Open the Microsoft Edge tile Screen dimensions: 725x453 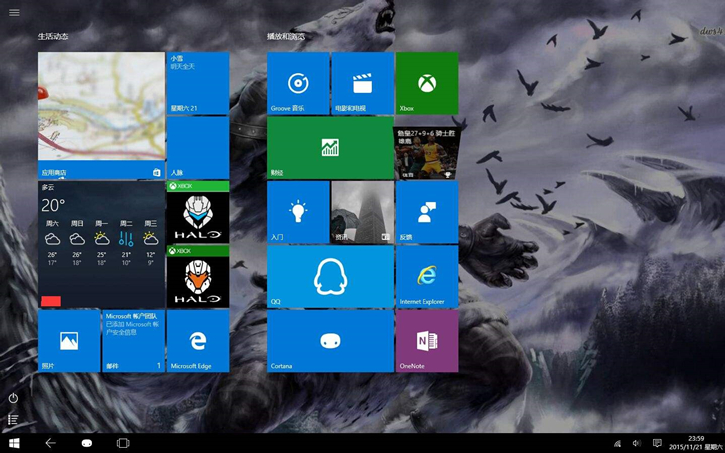tap(198, 341)
